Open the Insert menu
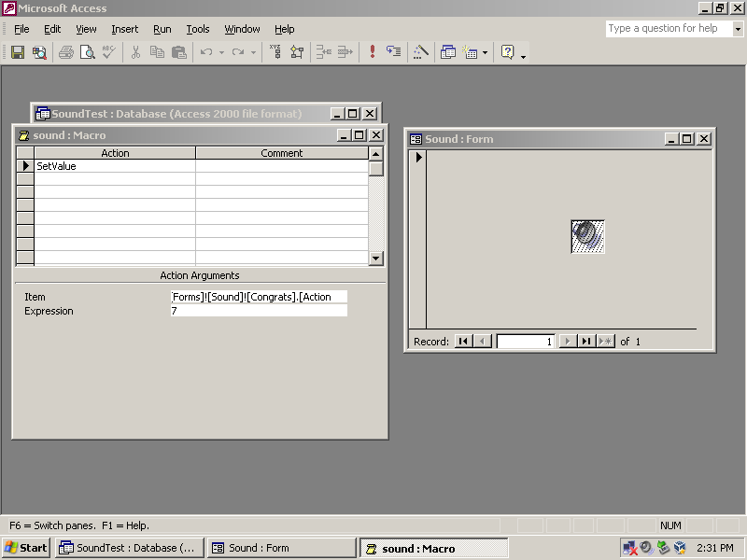747x560 pixels. coord(125,29)
